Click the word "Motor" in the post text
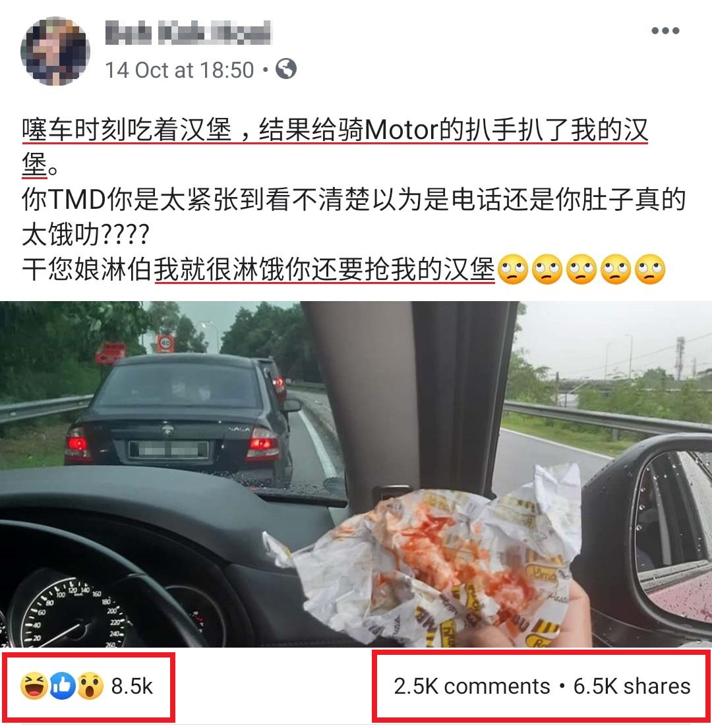This screenshot has height=728, width=712. (401, 130)
